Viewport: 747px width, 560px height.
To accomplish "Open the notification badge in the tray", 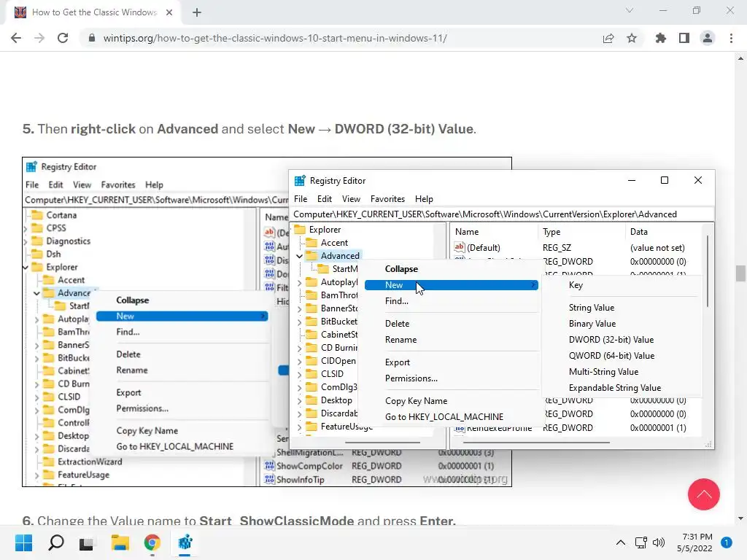I will pyautogui.click(x=727, y=542).
